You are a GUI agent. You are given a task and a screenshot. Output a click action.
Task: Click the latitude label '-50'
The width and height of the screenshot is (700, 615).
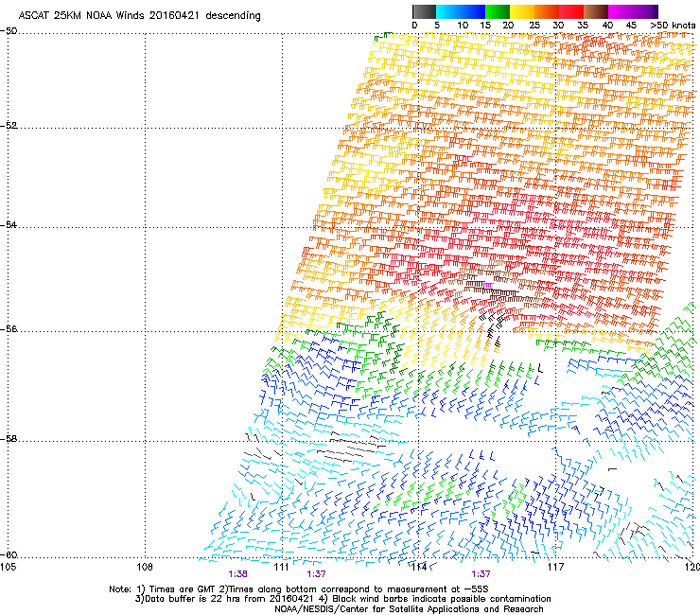9,31
